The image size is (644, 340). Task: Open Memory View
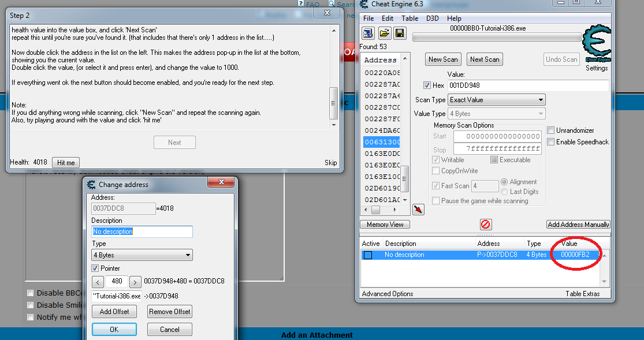[385, 224]
